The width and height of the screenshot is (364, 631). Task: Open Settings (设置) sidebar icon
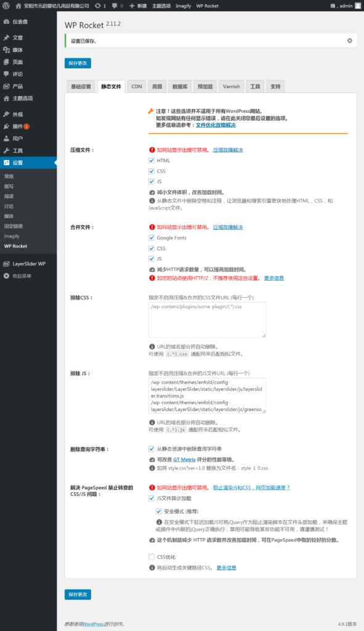point(6,163)
